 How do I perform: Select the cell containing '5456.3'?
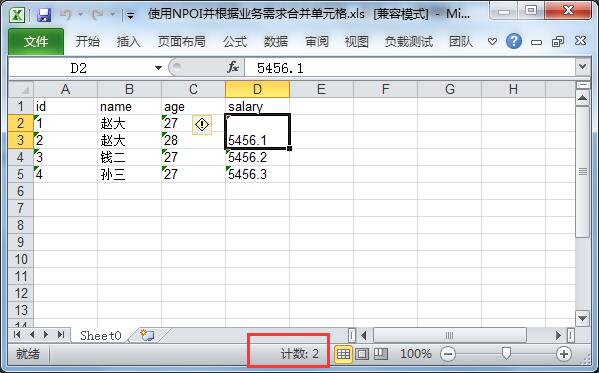point(257,174)
